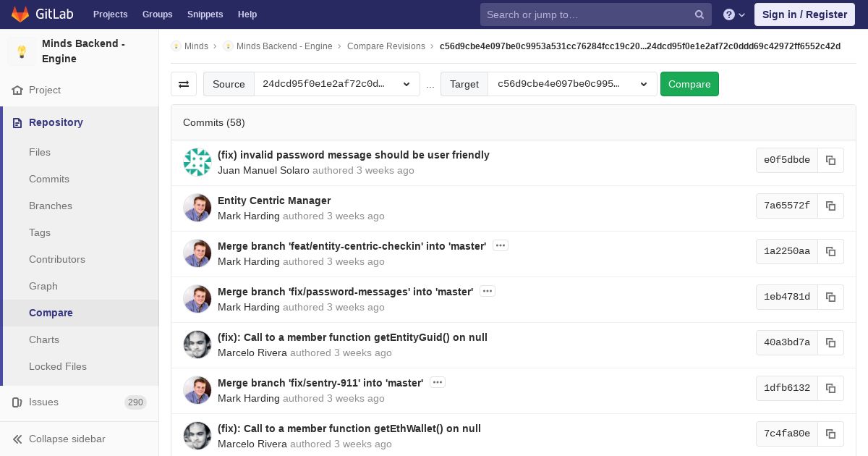Go to Contributors in repository sidebar
Viewport: 868px width, 456px height.
[57, 259]
